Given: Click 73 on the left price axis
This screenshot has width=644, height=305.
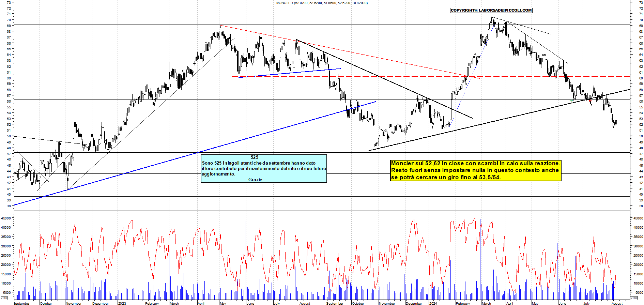Looking at the screenshot, I should (x=9, y=2).
